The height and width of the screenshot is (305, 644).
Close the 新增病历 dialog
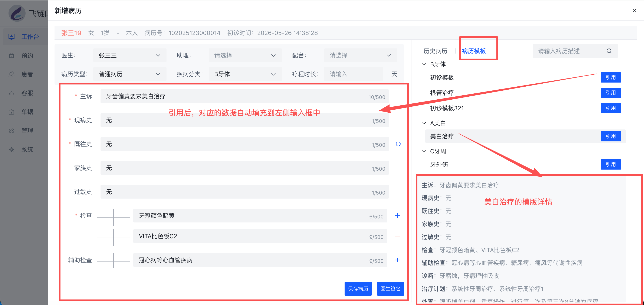tap(634, 10)
